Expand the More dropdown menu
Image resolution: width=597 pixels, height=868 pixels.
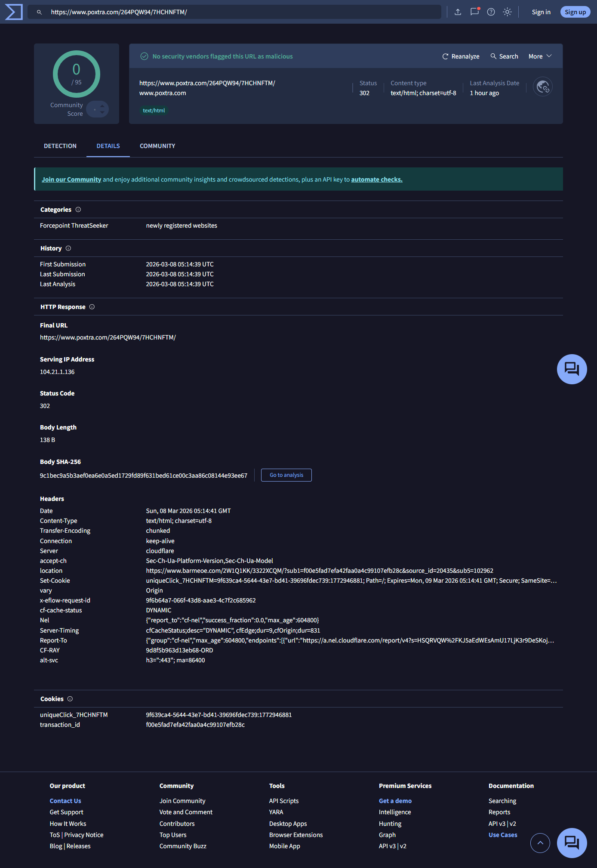pyautogui.click(x=540, y=56)
